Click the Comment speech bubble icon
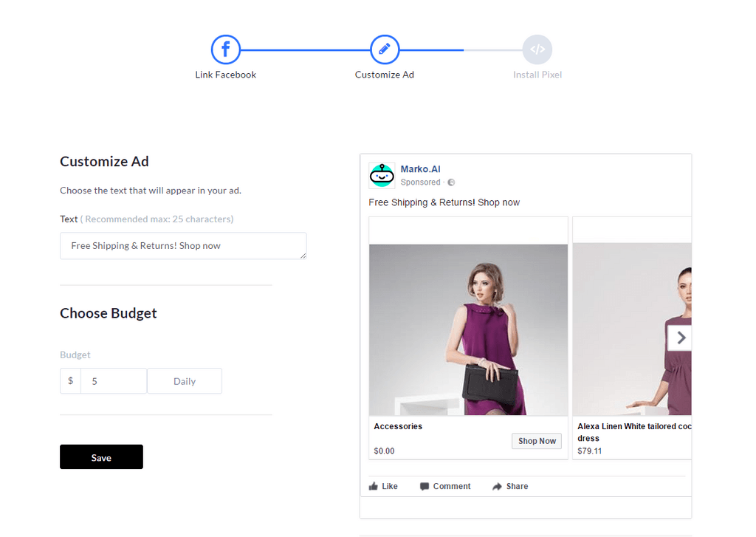This screenshot has height=537, width=756. pos(425,486)
